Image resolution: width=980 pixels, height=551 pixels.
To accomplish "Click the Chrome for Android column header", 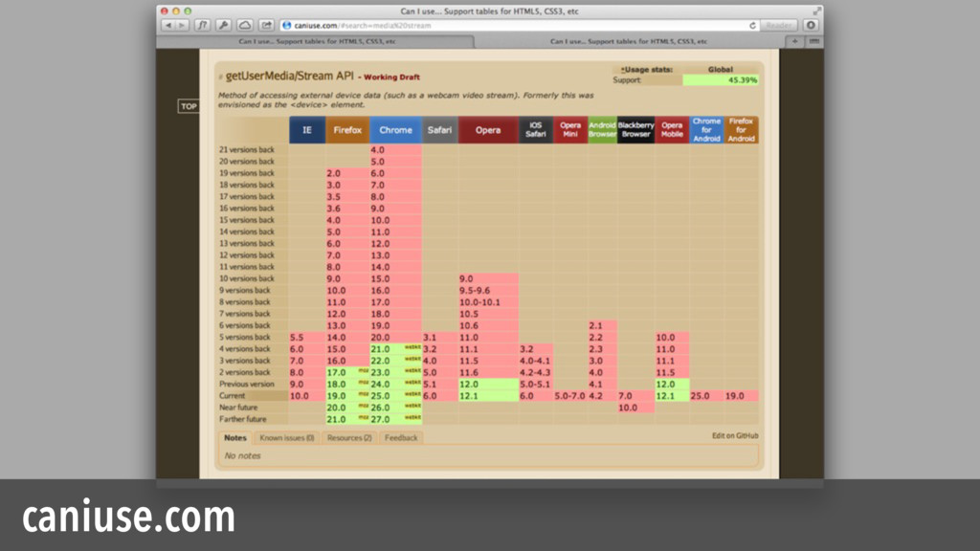I will coord(707,130).
